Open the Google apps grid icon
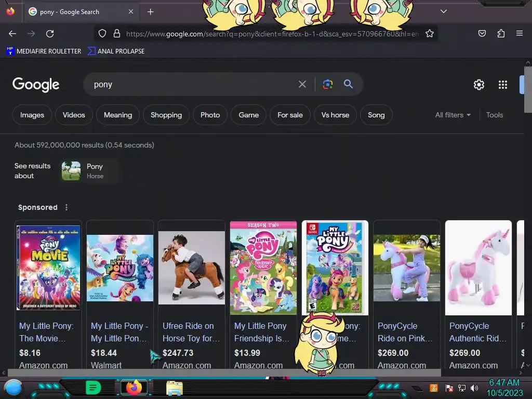Screen dimensions: 532x399 coord(503,85)
